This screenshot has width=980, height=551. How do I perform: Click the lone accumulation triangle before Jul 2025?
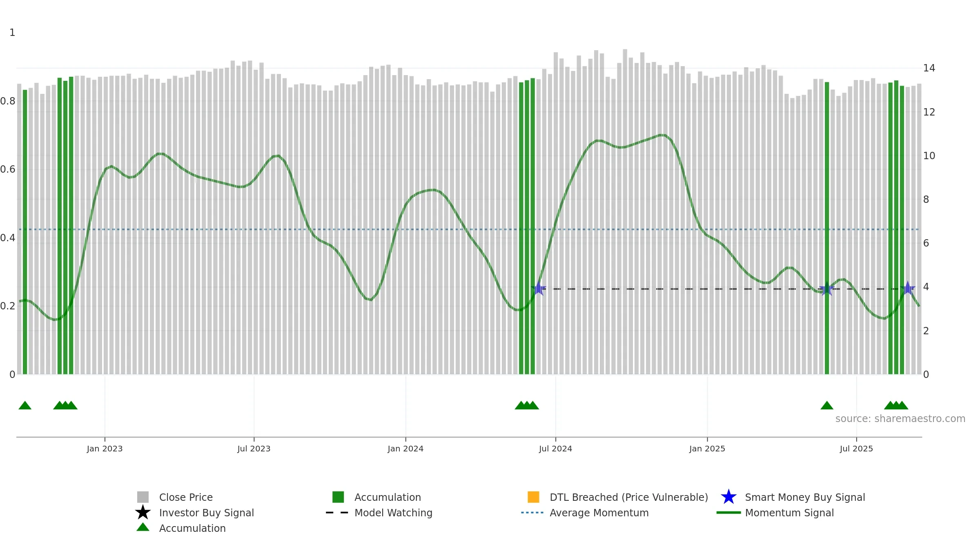tap(827, 405)
